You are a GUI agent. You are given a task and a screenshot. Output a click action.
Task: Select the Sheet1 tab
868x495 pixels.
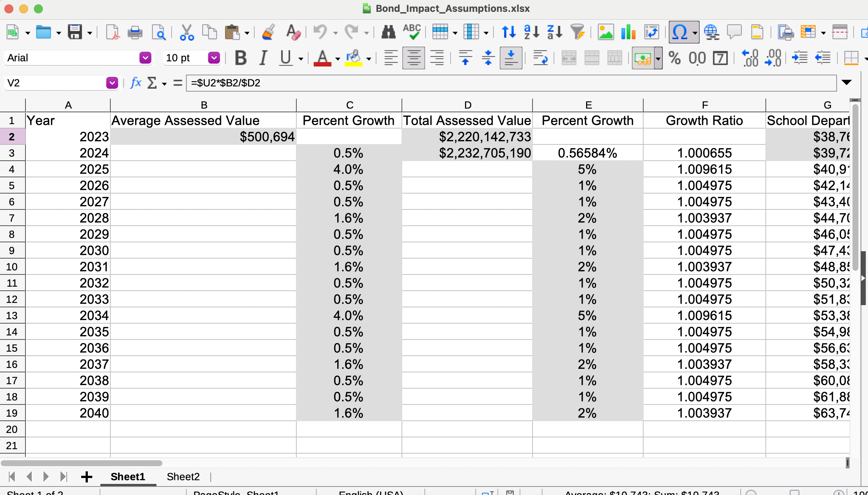pyautogui.click(x=128, y=477)
